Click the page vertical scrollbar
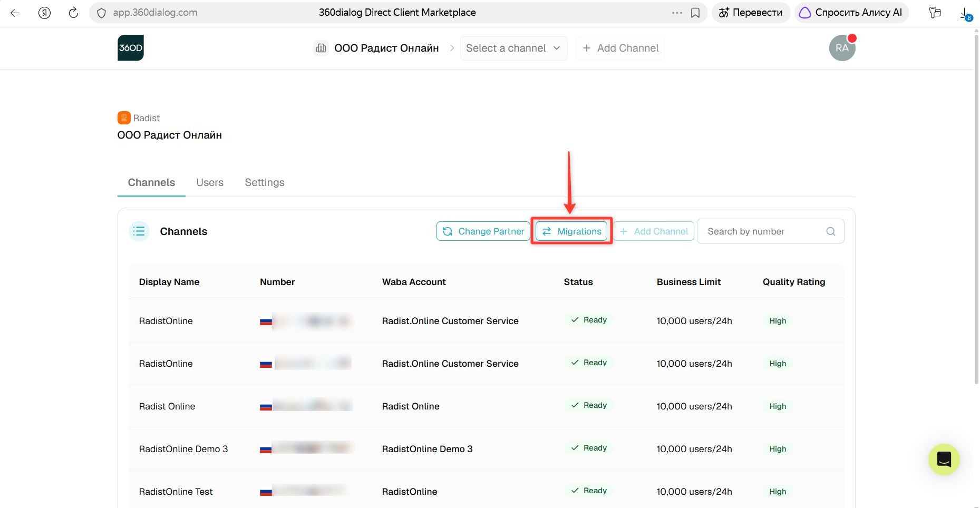This screenshot has height=508, width=980. pyautogui.click(x=976, y=208)
